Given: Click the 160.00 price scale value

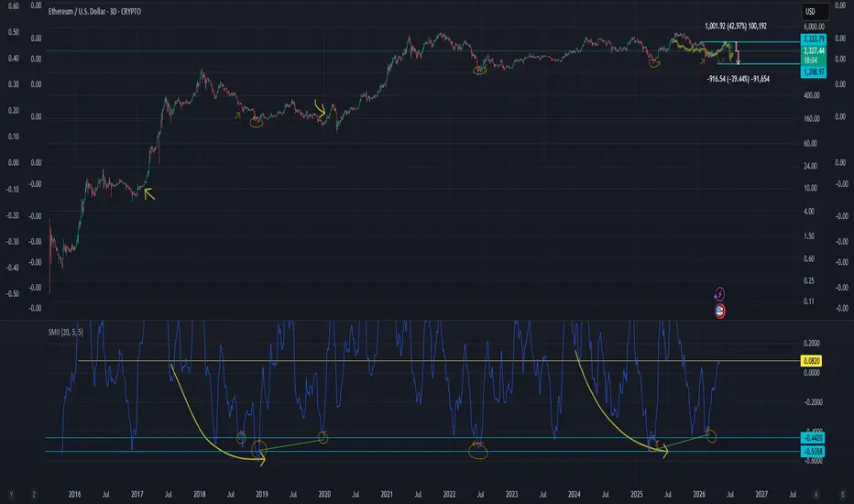Looking at the screenshot, I should 812,118.
